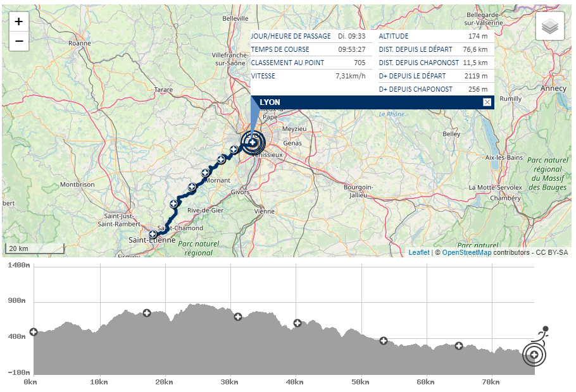Open the OpenStreetMap contributors link
Screen dimensions: 576x392
pyautogui.click(x=466, y=253)
